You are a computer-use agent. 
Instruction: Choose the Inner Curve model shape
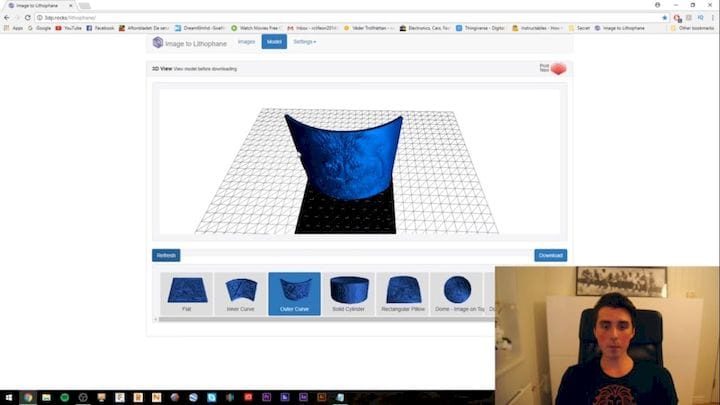(240, 293)
